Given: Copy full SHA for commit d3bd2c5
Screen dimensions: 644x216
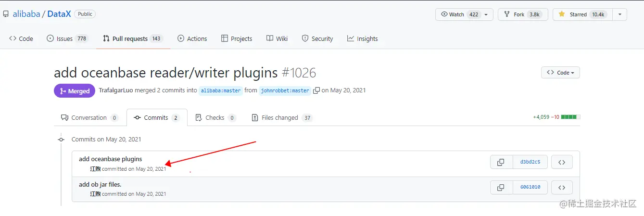Looking at the screenshot, I should [x=502, y=162].
